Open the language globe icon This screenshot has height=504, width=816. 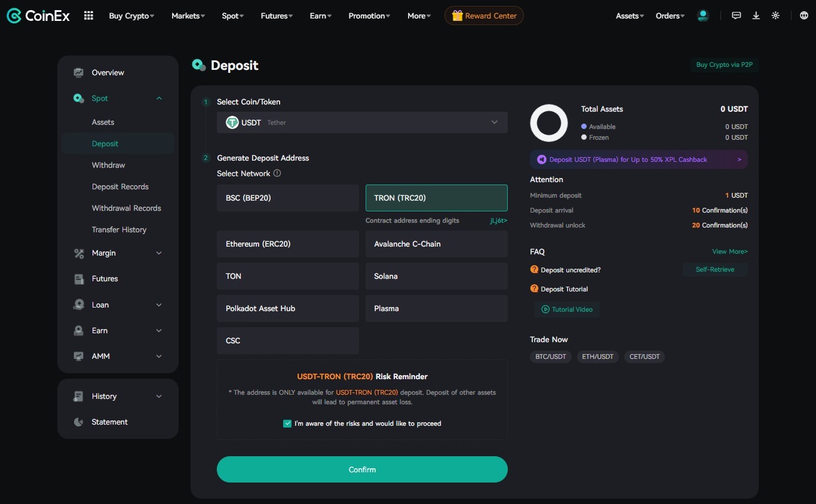[803, 16]
